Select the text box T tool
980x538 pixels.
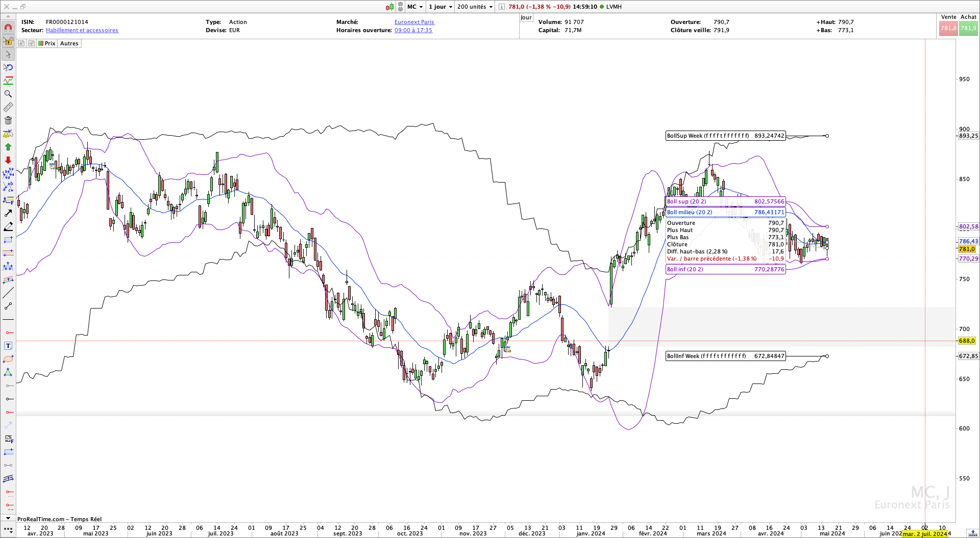pyautogui.click(x=8, y=346)
